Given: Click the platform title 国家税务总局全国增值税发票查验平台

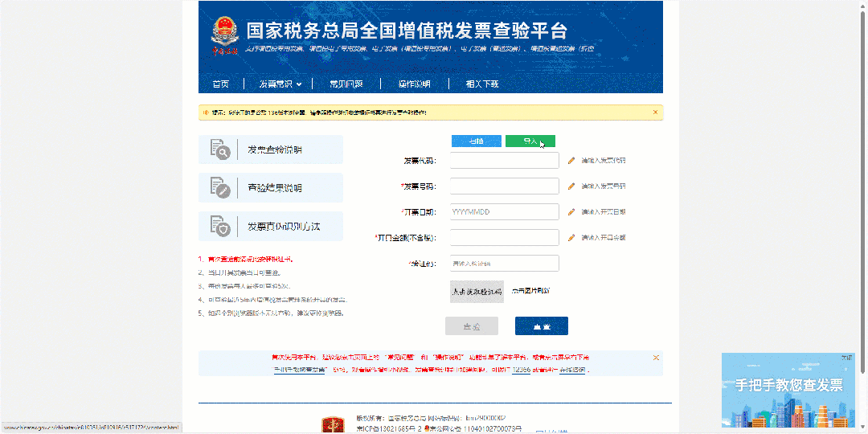Looking at the screenshot, I should 407,31.
